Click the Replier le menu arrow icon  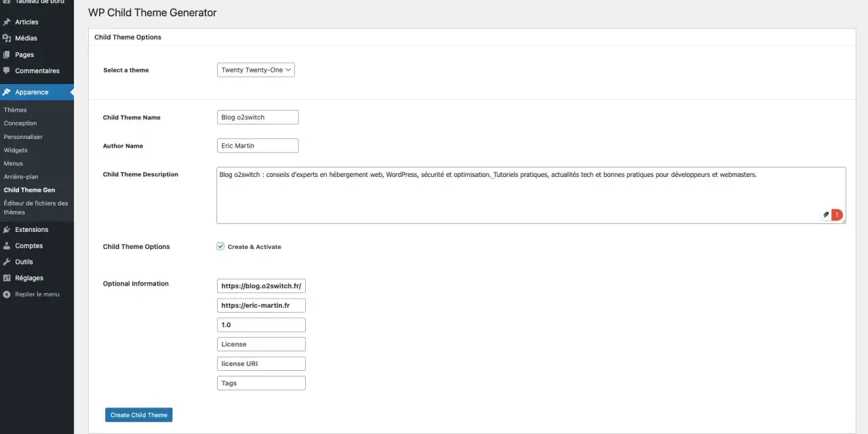coord(7,294)
